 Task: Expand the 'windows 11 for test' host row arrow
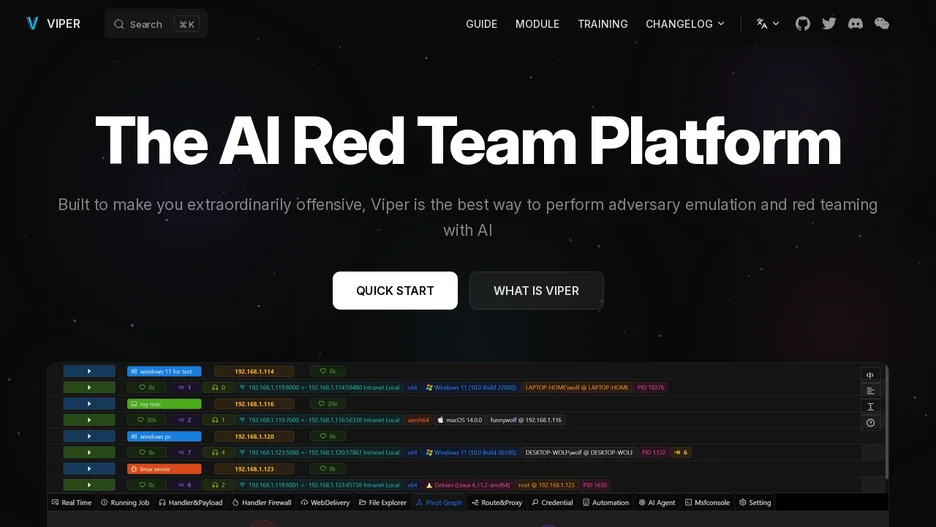[x=89, y=371]
